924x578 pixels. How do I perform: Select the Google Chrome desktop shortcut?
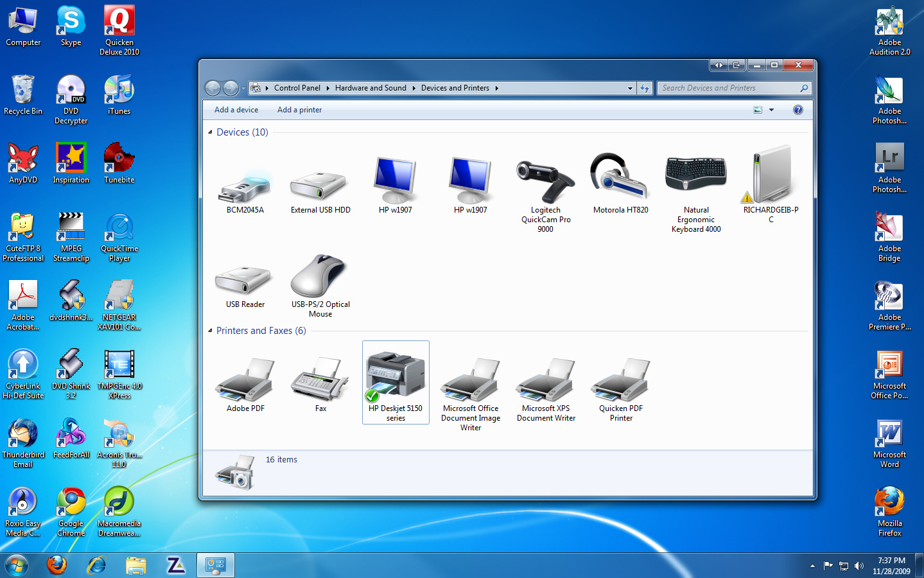(x=71, y=512)
